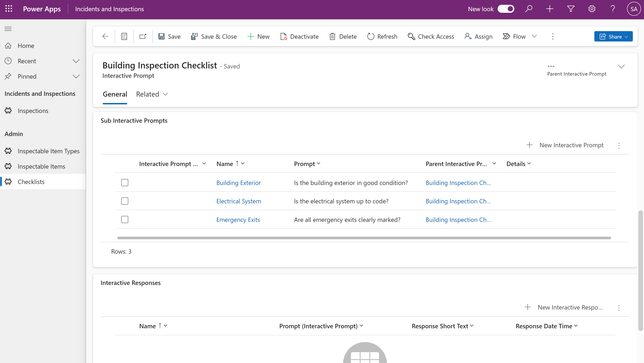Open the app launcher waffle icon

pos(9,9)
